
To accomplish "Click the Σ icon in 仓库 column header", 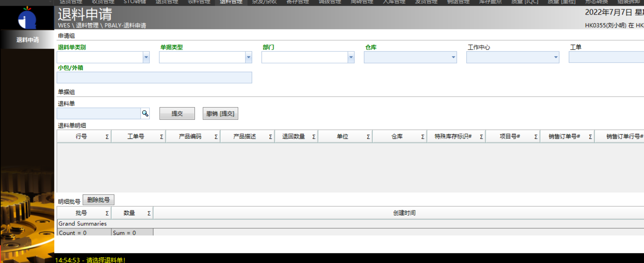I will click(422, 137).
